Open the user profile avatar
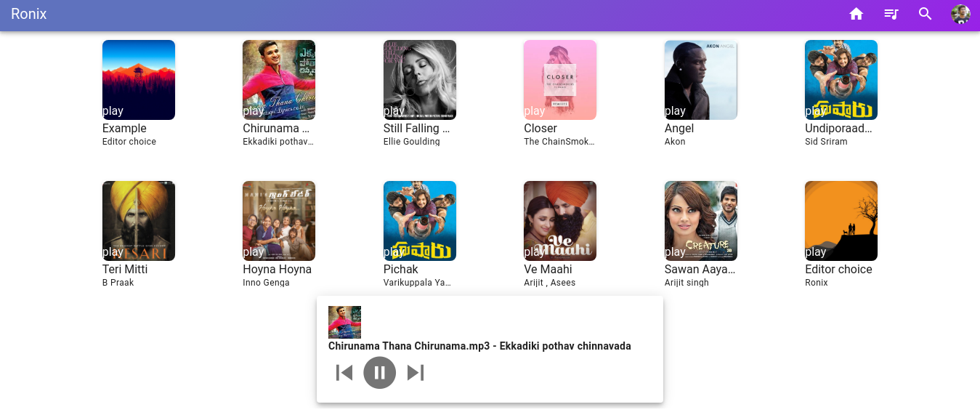This screenshot has width=980, height=415. 960,15
